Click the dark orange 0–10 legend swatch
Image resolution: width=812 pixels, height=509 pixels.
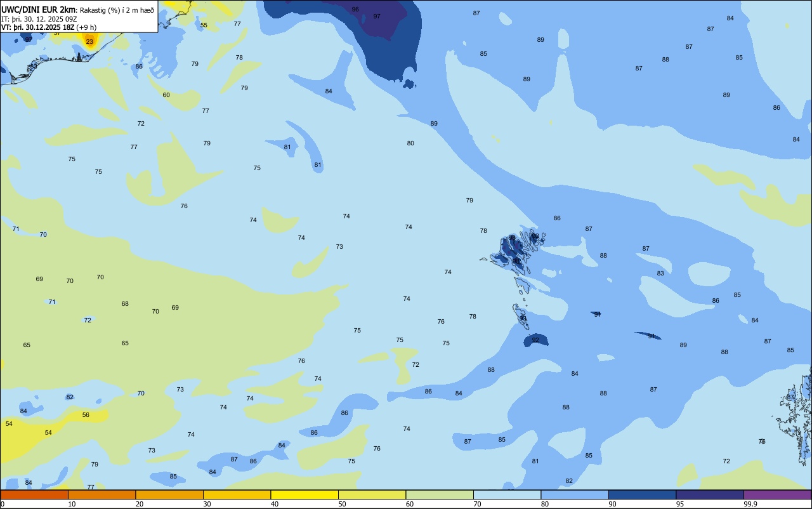click(34, 495)
